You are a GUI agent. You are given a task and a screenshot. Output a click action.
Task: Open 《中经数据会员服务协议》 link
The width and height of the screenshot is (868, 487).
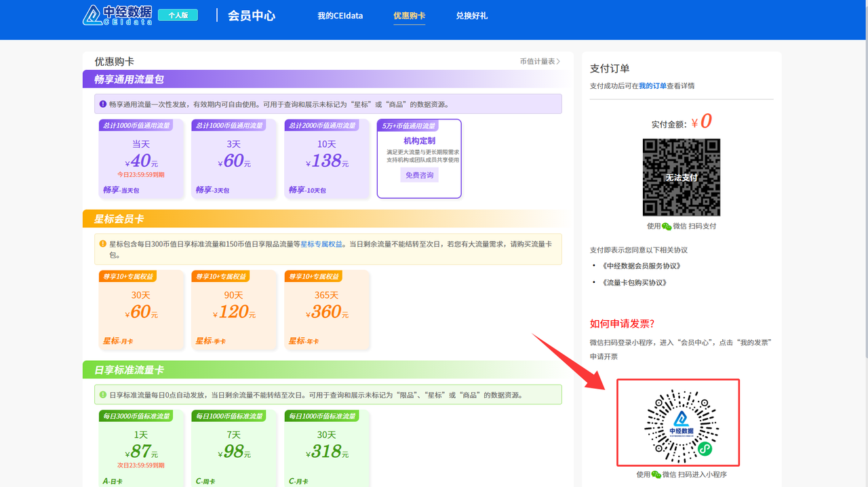click(x=641, y=266)
